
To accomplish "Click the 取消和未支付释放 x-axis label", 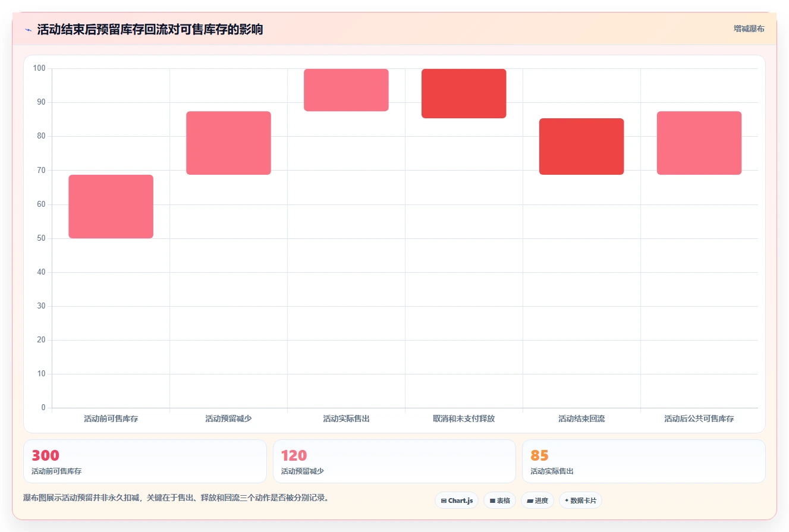I will (x=464, y=418).
